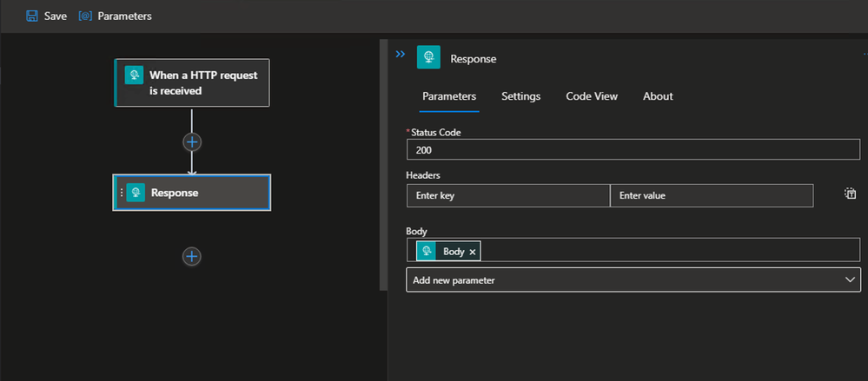Click the Save disk icon
Viewport: 868px width, 381px height.
[x=32, y=16]
